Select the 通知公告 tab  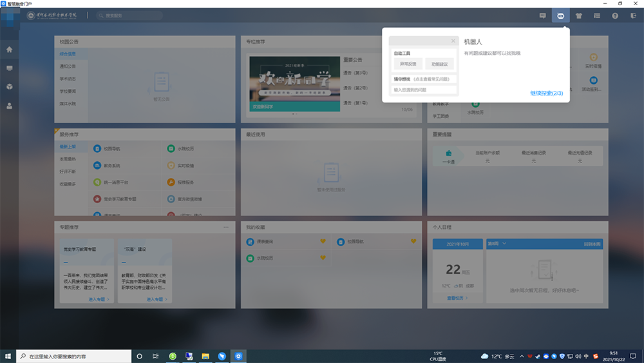[68, 66]
